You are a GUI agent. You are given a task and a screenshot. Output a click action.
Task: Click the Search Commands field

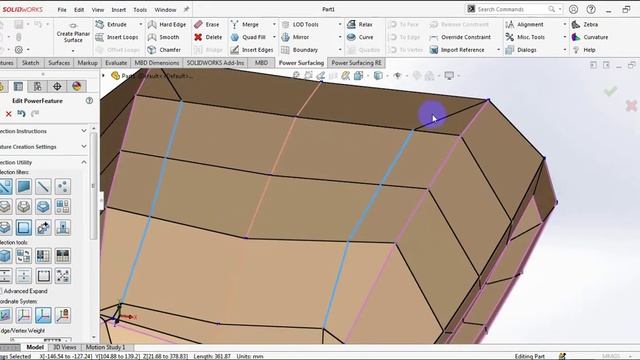514,9
